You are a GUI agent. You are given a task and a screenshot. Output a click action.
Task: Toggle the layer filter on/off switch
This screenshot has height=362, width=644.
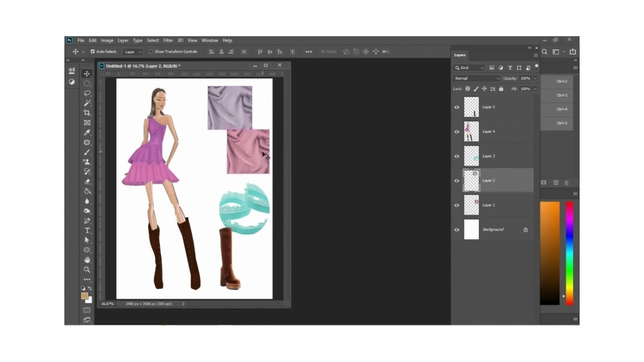[x=536, y=66]
